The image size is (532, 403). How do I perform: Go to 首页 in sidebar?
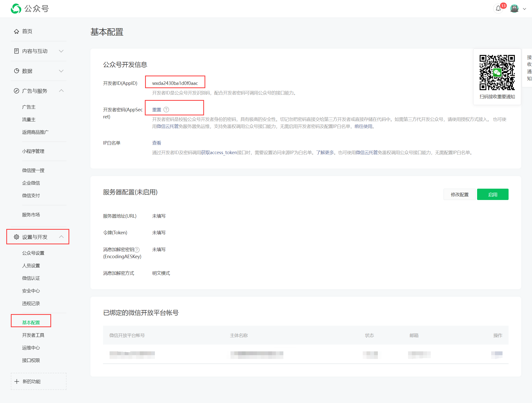click(27, 31)
